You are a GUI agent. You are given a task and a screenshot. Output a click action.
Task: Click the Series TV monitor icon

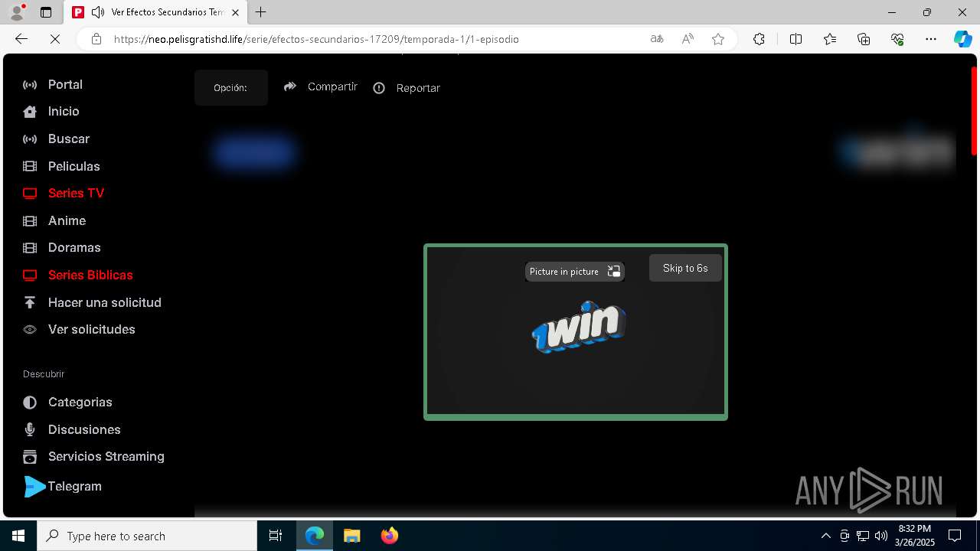tap(30, 194)
